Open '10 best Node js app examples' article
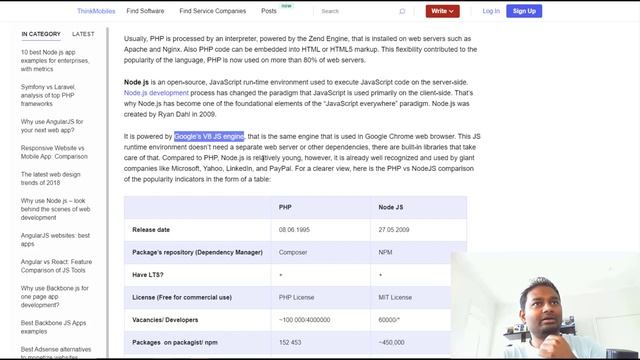This screenshot has height=360, width=640. tap(55, 60)
